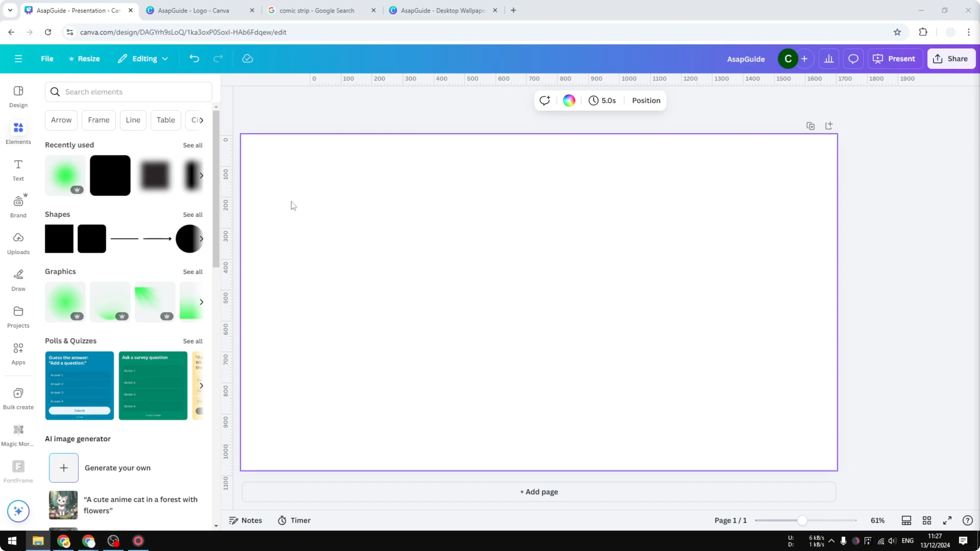The width and height of the screenshot is (980, 551).
Task: Expand more Shapes with the chevron arrow
Action: click(201, 239)
